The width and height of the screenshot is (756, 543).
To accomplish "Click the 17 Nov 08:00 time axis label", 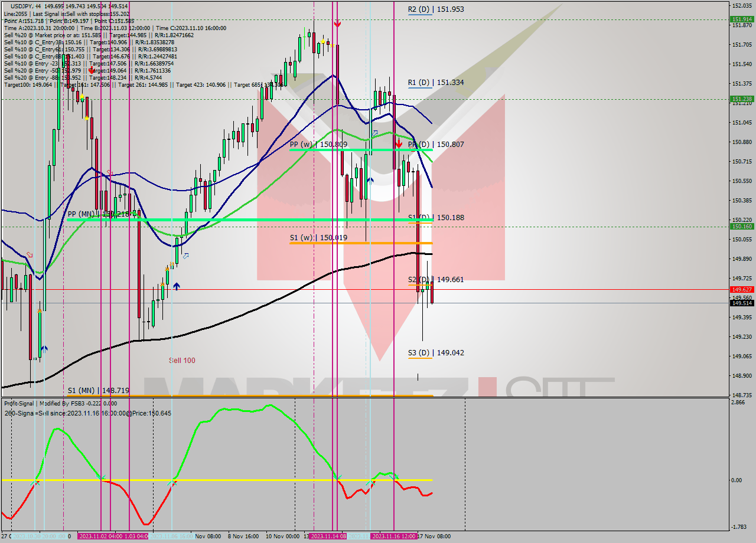I will click(434, 537).
